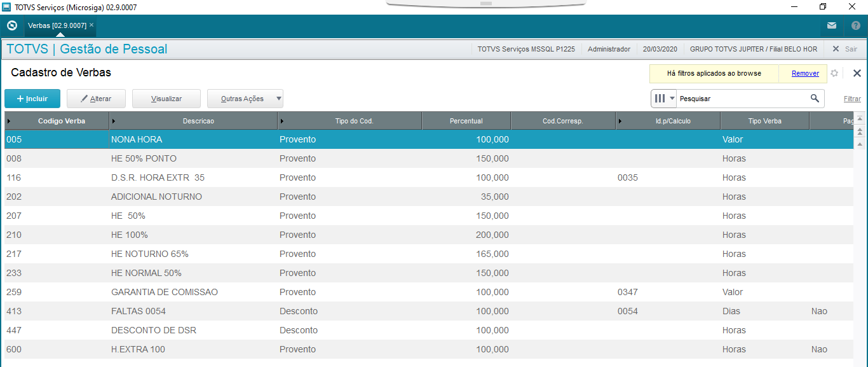Image resolution: width=868 pixels, height=367 pixels.
Task: Close the Verbas tab with its X
Action: [92, 25]
